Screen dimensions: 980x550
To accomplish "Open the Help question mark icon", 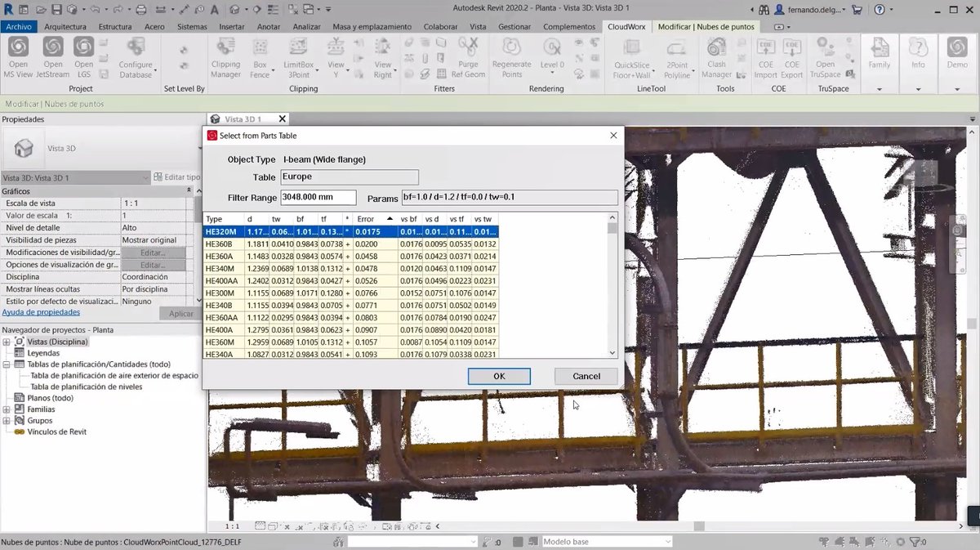I will click(879, 10).
